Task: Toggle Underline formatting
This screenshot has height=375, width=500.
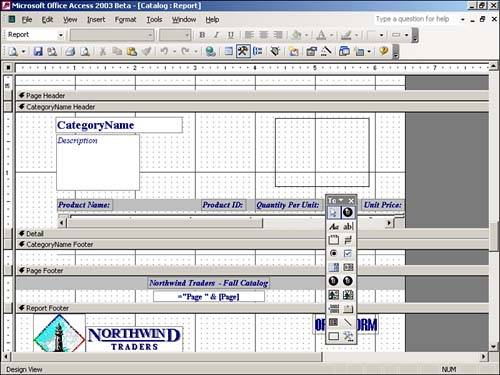Action: pyautogui.click(x=231, y=35)
